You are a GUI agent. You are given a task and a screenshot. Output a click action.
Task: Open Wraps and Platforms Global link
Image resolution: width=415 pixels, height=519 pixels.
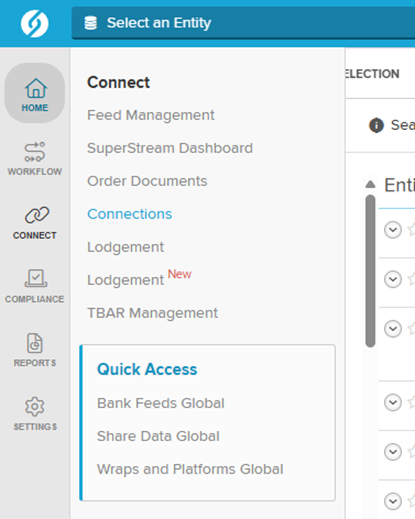190,469
